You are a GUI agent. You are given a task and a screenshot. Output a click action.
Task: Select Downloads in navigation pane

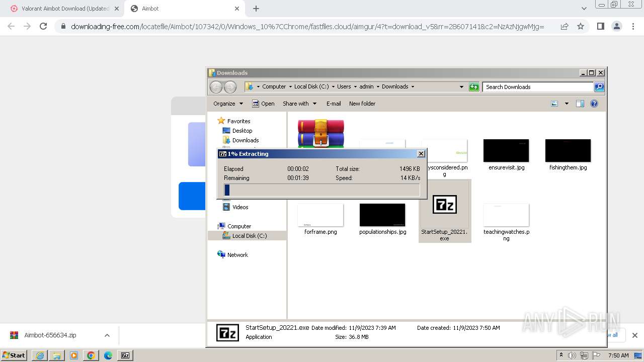[x=246, y=140]
